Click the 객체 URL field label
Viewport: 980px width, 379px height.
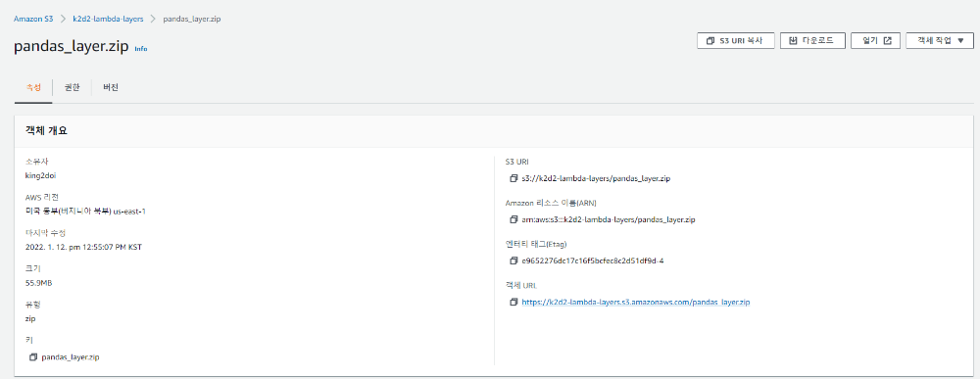tap(520, 286)
